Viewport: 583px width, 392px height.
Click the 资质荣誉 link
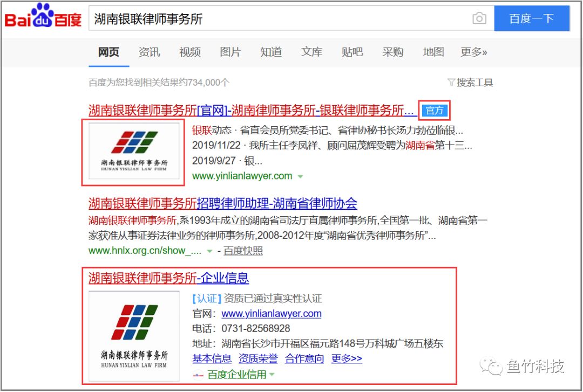[x=258, y=359]
